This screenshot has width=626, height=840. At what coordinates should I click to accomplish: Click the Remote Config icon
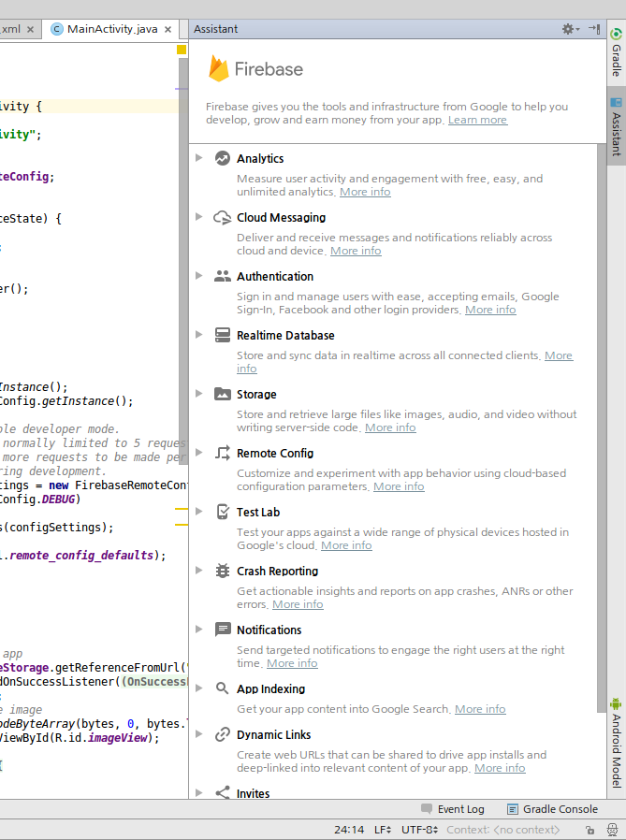click(223, 453)
